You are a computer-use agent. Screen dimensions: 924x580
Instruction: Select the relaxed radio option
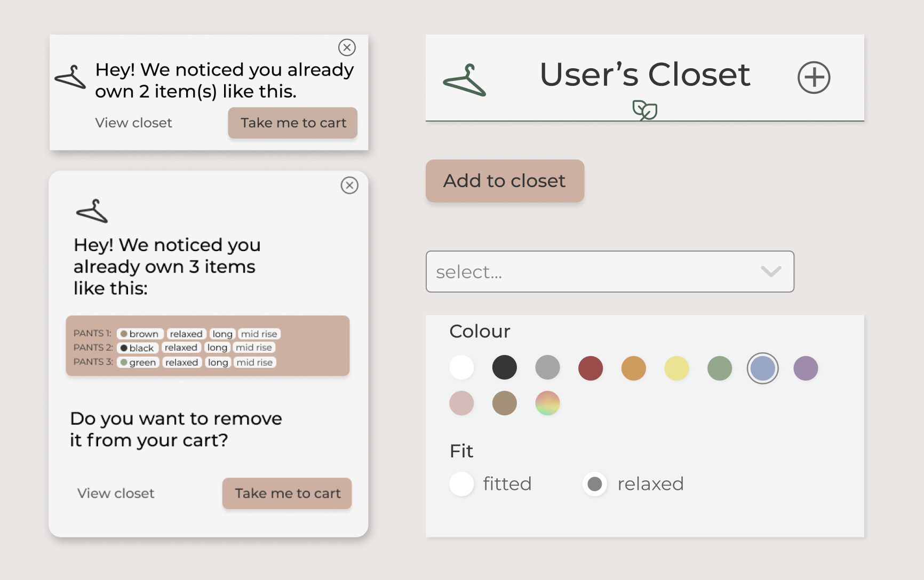tap(595, 484)
